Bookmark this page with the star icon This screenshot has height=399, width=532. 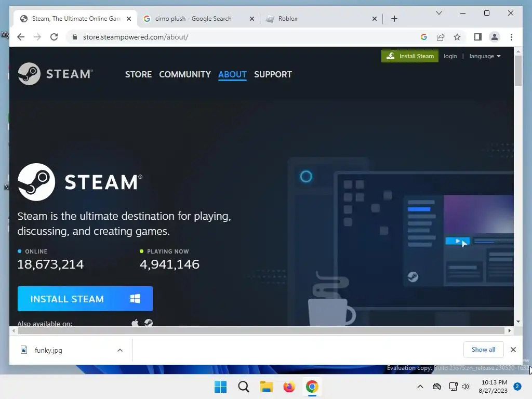coord(457,37)
